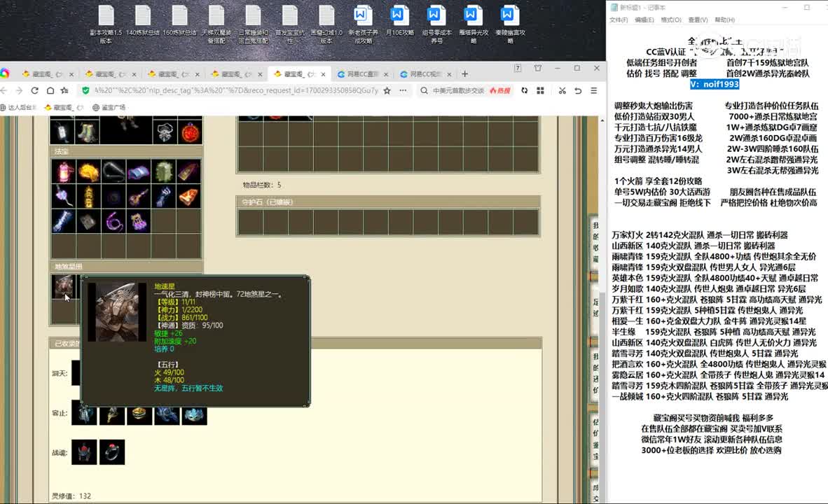This screenshot has width=828, height=504.
Task: Click the orange tablet treasure icon
Action: [x=188, y=197]
